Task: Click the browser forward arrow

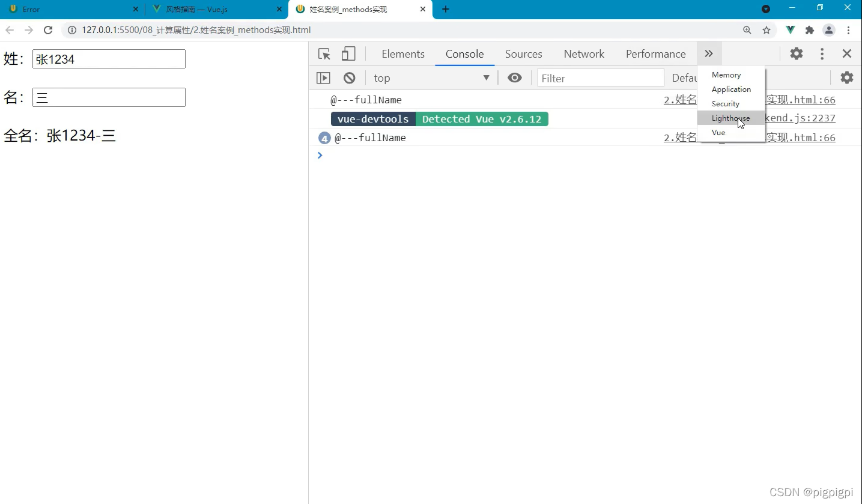Action: click(28, 30)
